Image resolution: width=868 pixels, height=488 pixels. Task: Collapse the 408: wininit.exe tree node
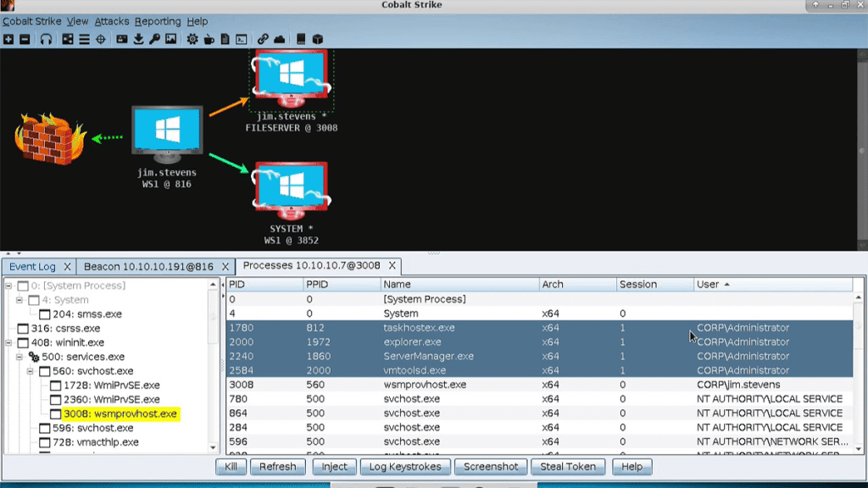(x=9, y=343)
